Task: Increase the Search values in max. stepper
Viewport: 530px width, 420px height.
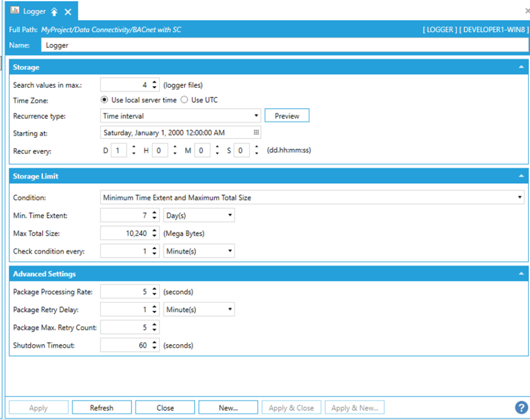Action: 155,82
